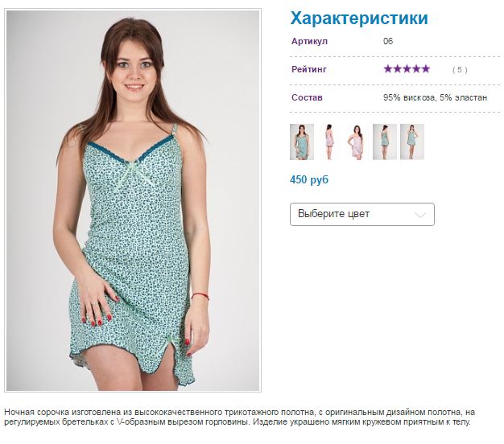This screenshot has width=504, height=444.
Task: Enlarge the main product photo
Action: 133,200
